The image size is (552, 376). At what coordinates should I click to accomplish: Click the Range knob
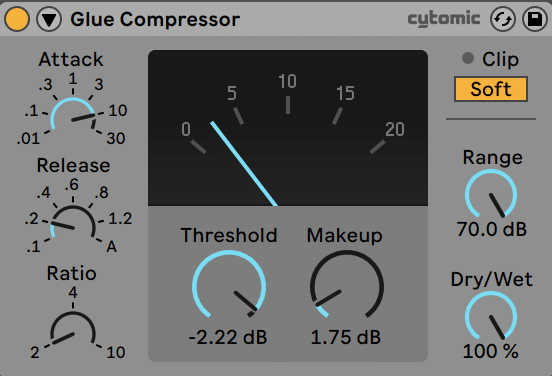tap(491, 195)
